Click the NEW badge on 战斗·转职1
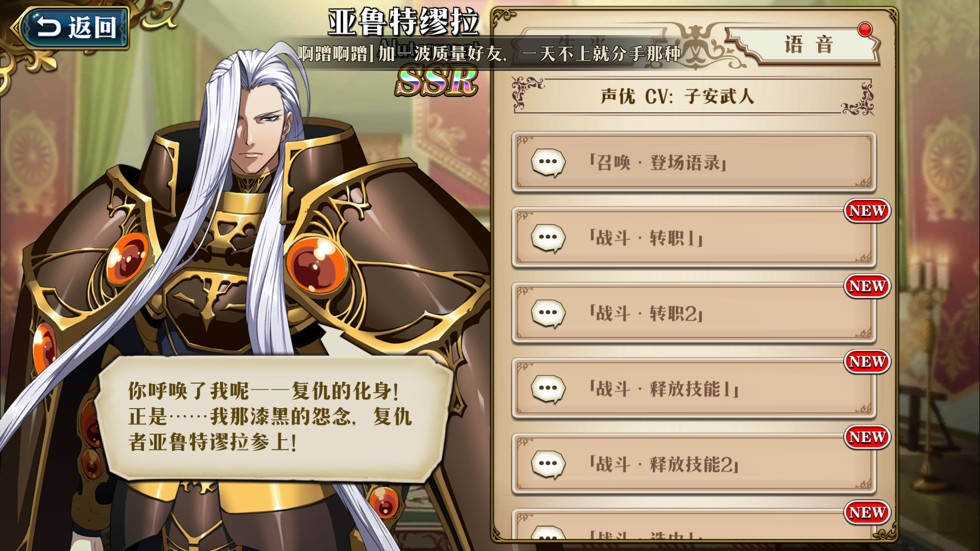980x551 pixels. point(867,211)
